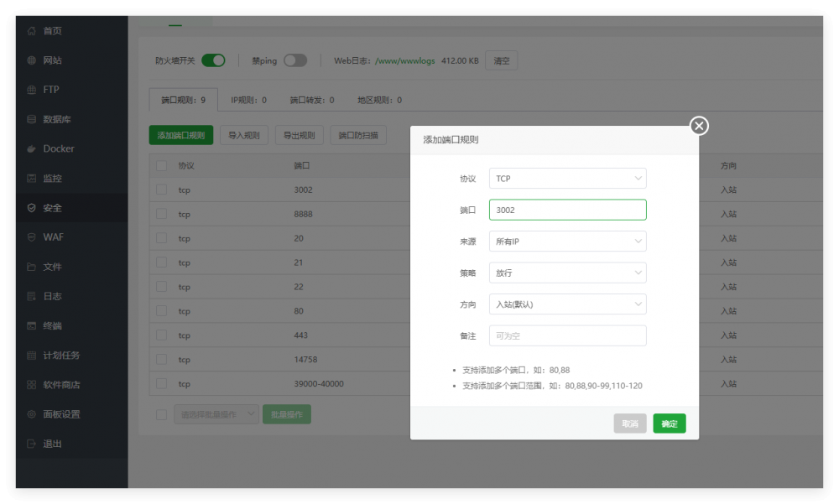Open 面板设置 gear icon in sidebar
The height and width of the screenshot is (504, 839).
(x=31, y=414)
